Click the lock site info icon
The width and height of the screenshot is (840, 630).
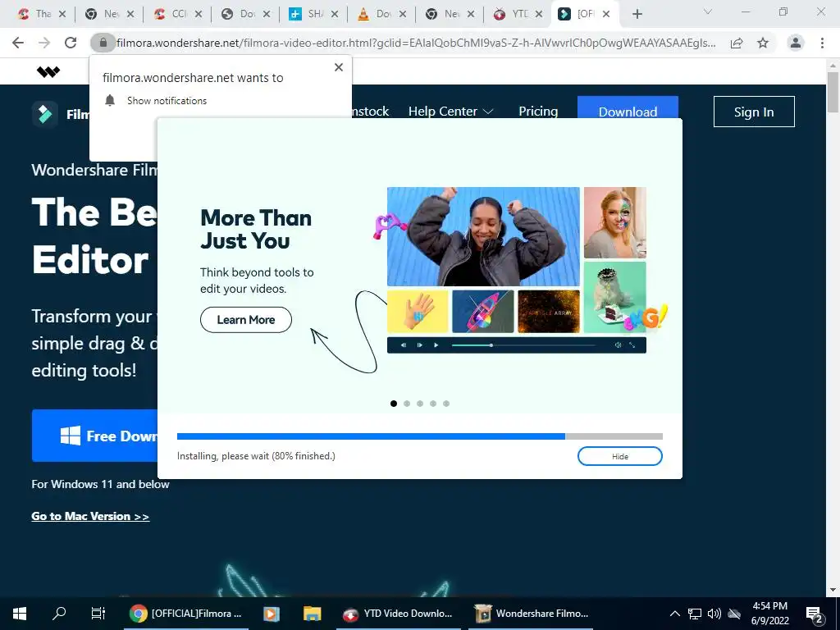[103, 43]
